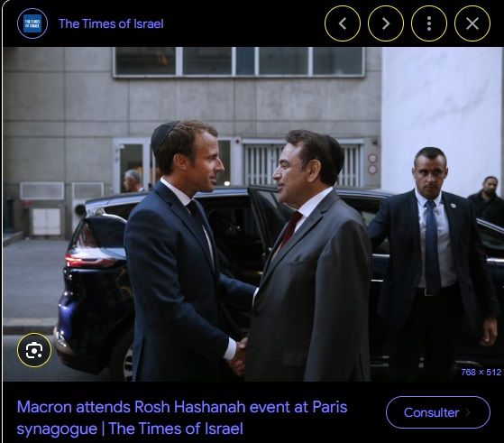Search this image with Google Lens
This screenshot has height=443, width=504.
click(x=34, y=350)
